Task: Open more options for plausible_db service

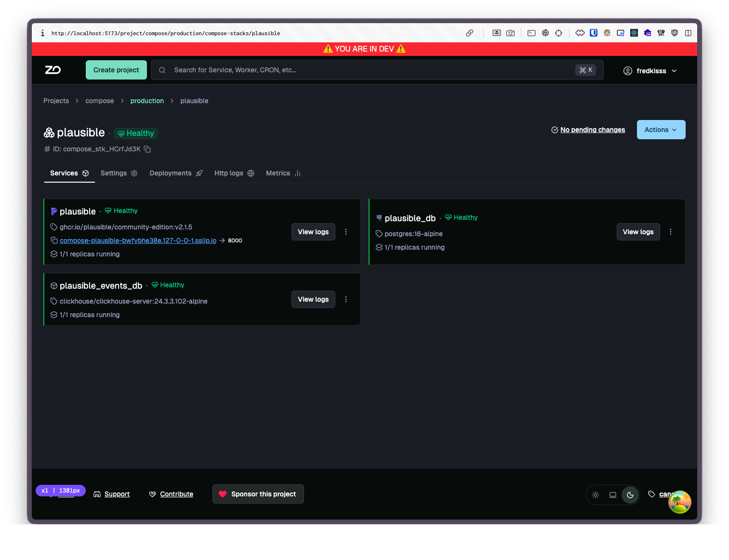Action: pos(671,232)
